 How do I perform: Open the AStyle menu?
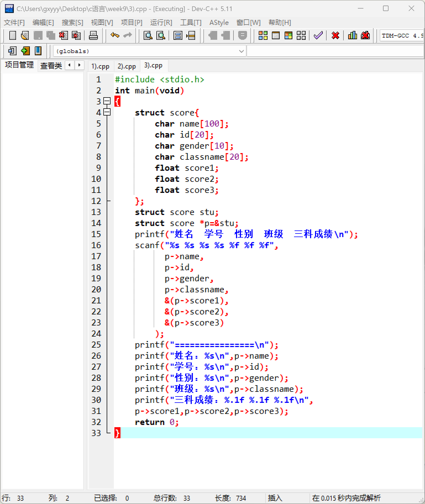point(219,22)
